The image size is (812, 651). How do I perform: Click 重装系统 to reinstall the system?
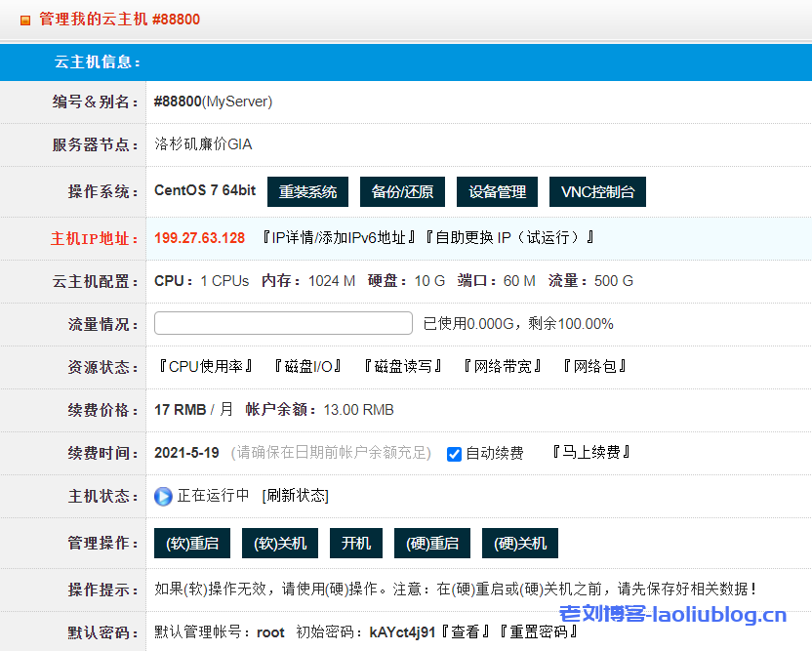(307, 191)
